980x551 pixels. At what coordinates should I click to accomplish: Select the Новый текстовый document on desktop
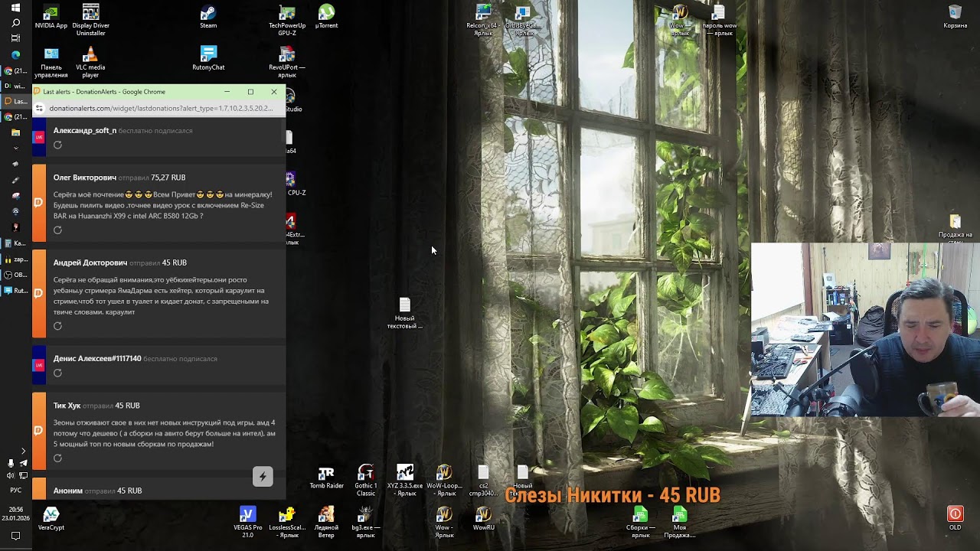(404, 313)
